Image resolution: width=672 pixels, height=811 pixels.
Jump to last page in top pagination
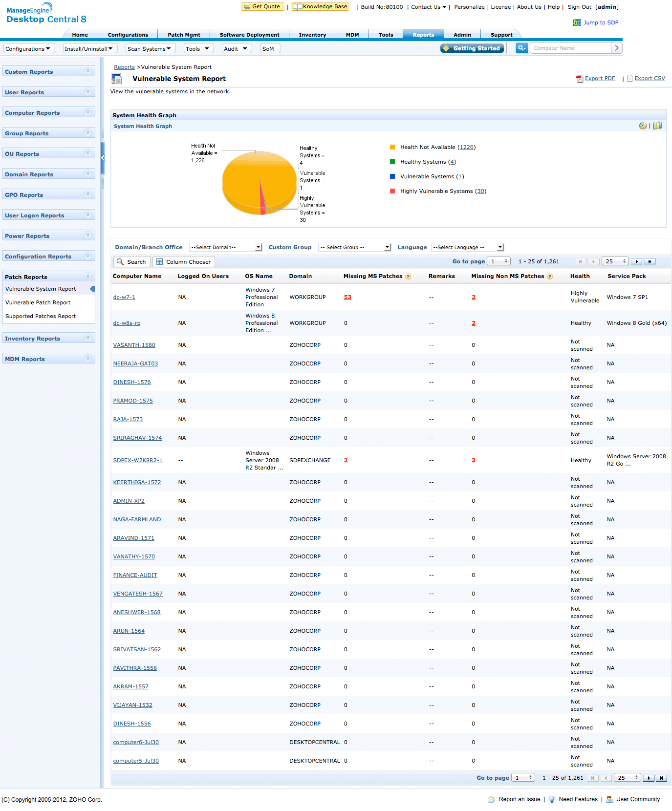(650, 262)
